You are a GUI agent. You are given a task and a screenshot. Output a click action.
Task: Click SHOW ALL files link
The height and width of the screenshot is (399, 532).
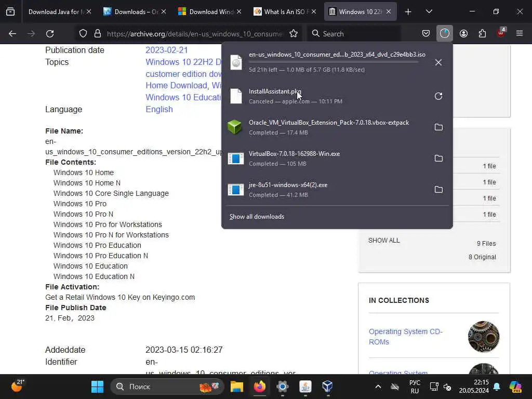click(x=384, y=241)
